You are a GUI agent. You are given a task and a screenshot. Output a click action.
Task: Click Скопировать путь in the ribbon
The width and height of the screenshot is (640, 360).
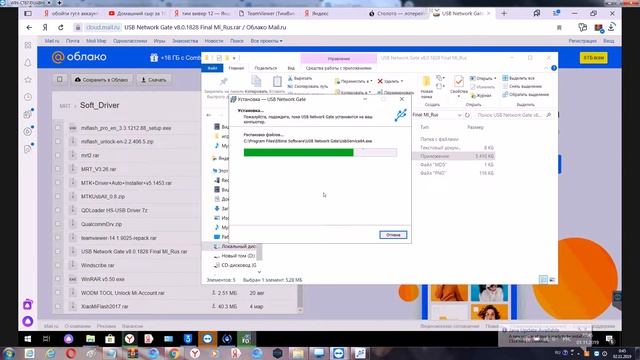(x=307, y=87)
